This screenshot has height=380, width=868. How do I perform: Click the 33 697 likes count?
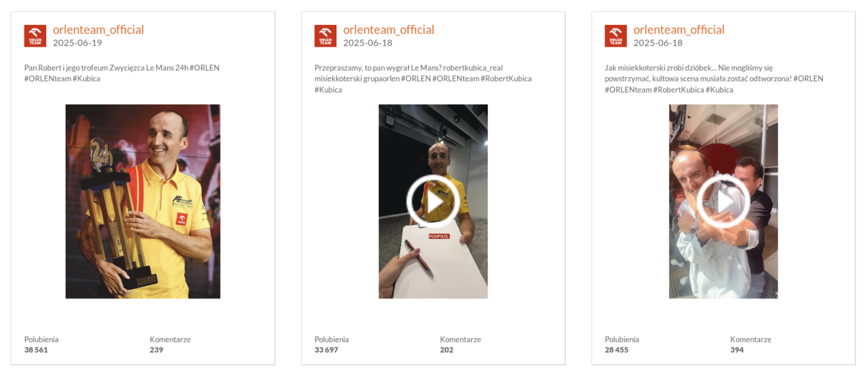coord(326,350)
